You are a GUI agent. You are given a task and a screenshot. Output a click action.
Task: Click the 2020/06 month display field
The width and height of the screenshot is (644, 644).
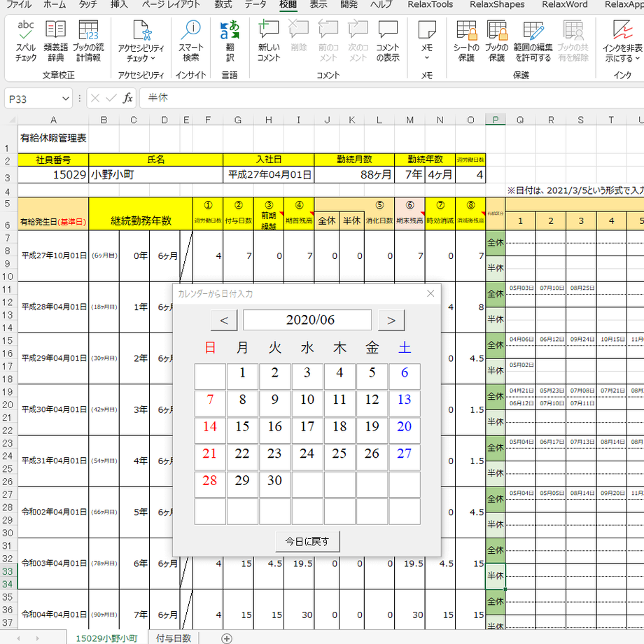tap(307, 320)
